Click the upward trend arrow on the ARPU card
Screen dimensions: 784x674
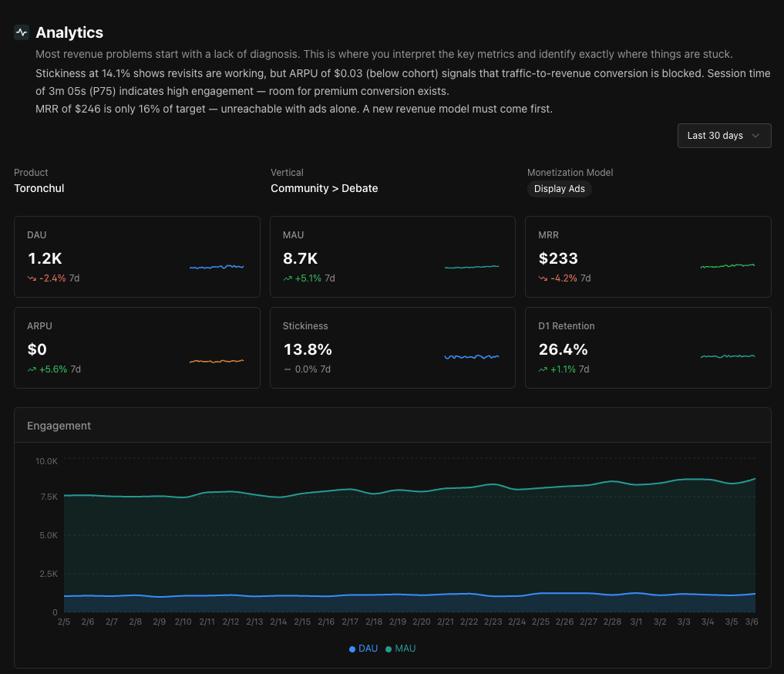click(x=32, y=369)
